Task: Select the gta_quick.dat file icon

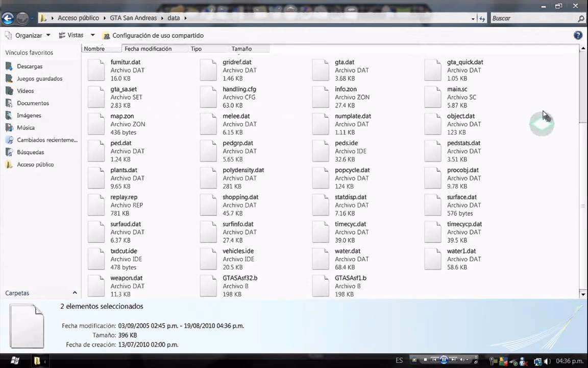Action: coord(433,70)
